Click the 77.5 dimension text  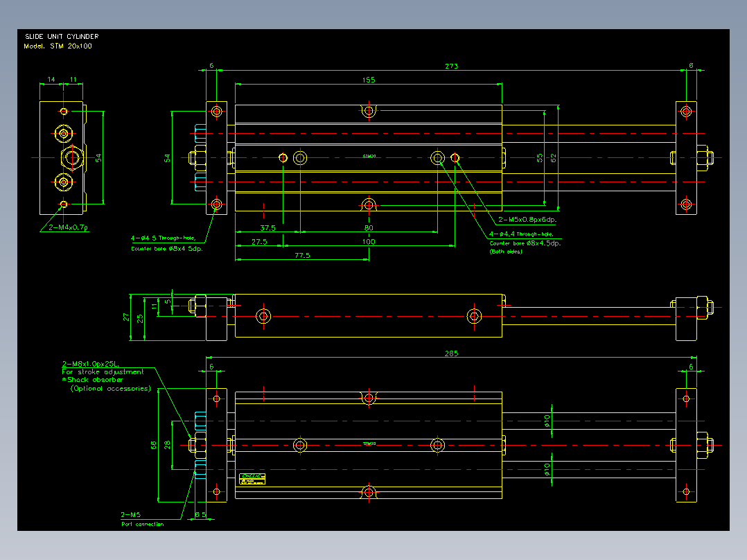(x=302, y=256)
